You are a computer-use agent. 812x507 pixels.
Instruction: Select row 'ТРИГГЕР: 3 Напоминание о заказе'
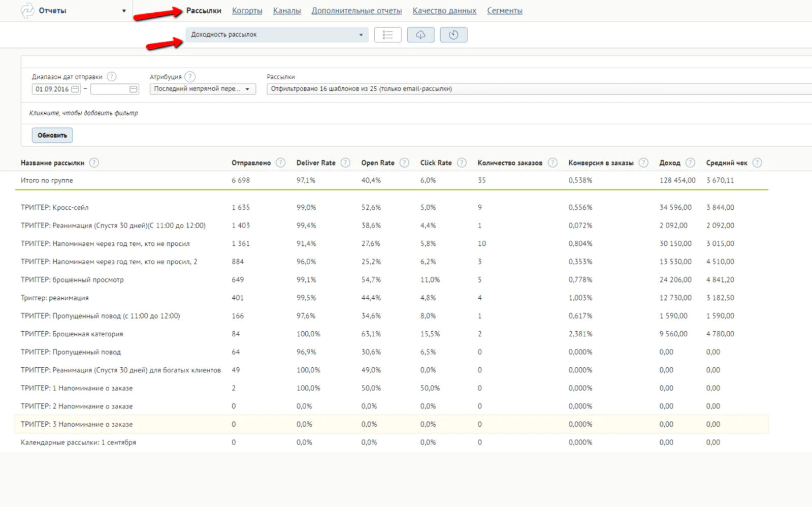[x=392, y=424]
